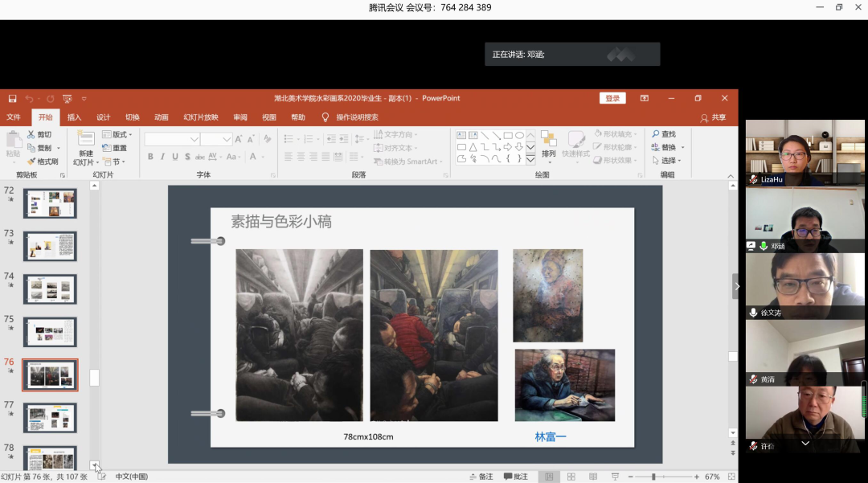This screenshot has width=868, height=483.
Task: Clear all formatting icon
Action: (268, 139)
